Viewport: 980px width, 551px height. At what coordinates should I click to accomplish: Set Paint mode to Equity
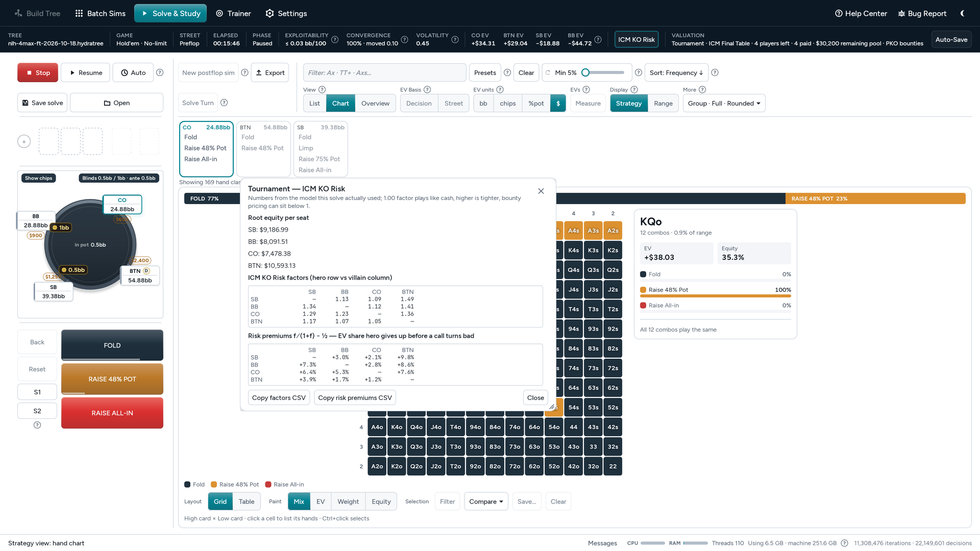tap(381, 502)
